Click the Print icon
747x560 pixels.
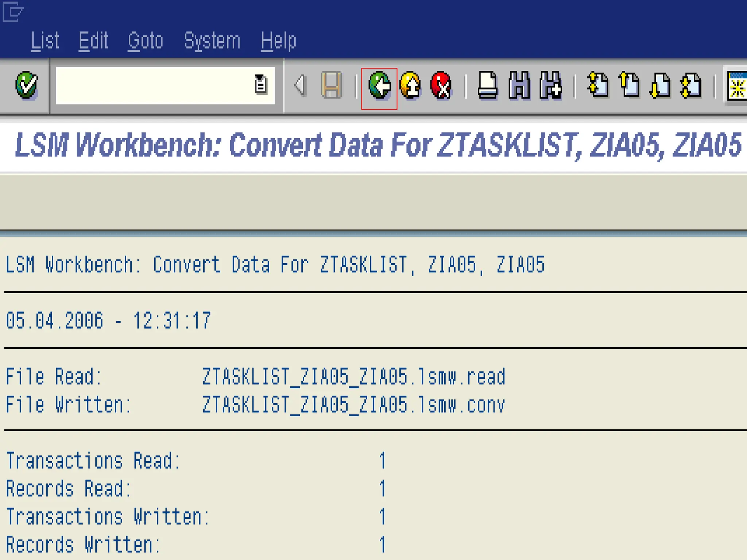488,86
